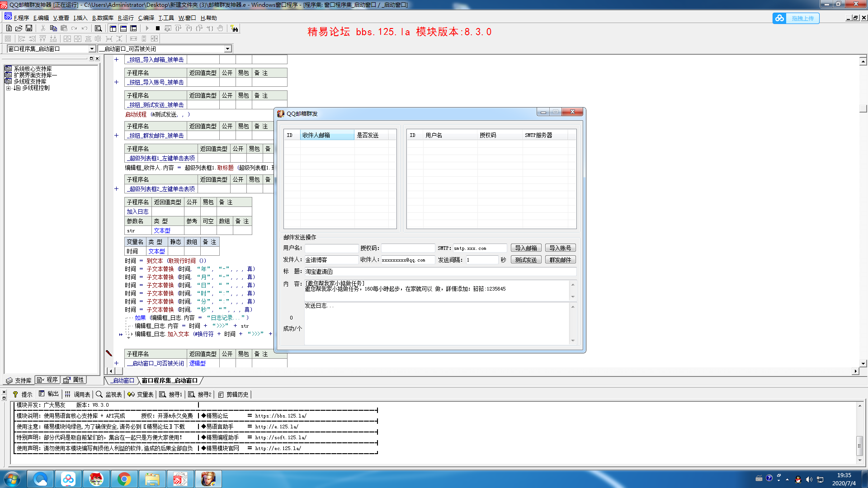This screenshot has height=488, width=868.
Task: Select 系统核心支持库 in the library tree
Action: 33,69
